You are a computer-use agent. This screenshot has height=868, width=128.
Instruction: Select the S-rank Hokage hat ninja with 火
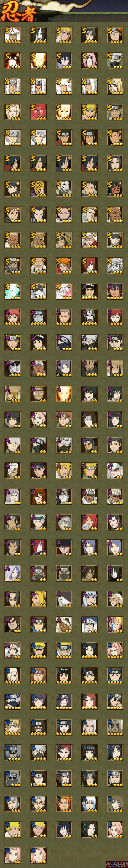point(12,35)
